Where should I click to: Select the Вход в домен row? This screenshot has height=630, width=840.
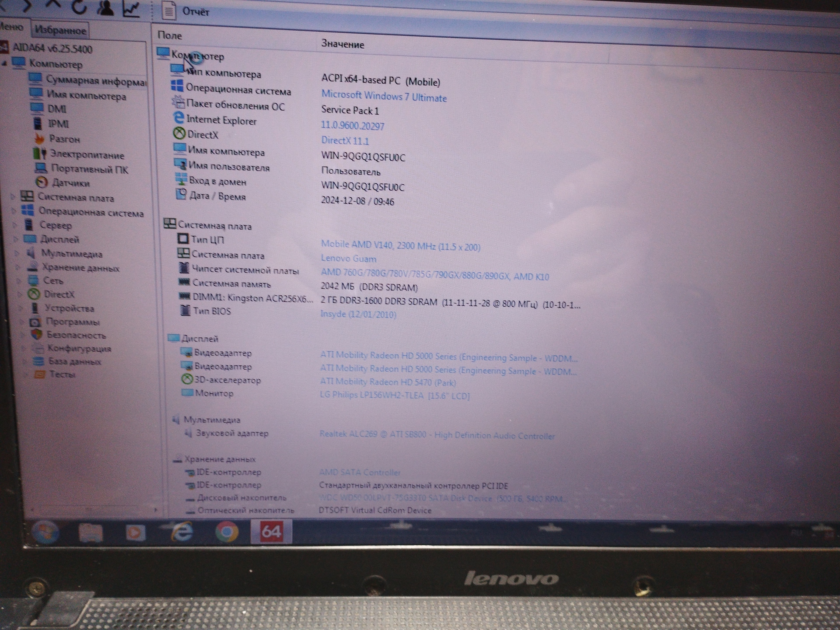click(x=289, y=183)
